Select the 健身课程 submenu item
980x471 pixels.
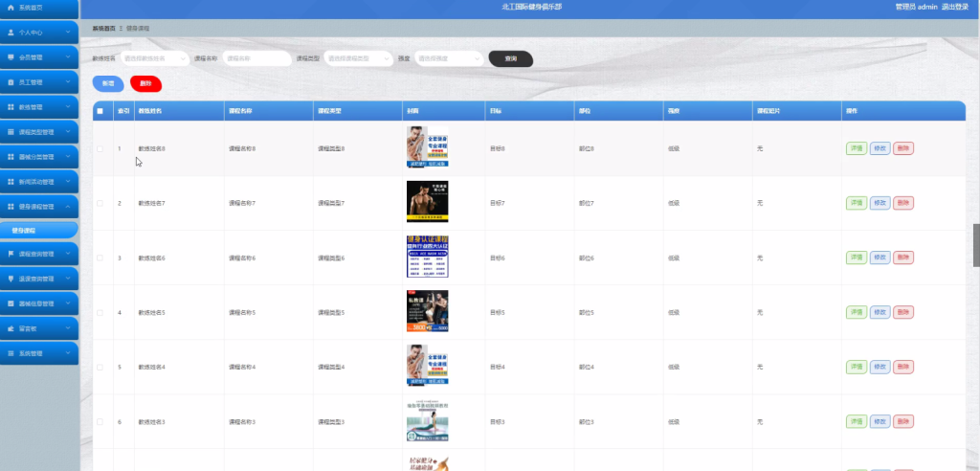[38, 230]
